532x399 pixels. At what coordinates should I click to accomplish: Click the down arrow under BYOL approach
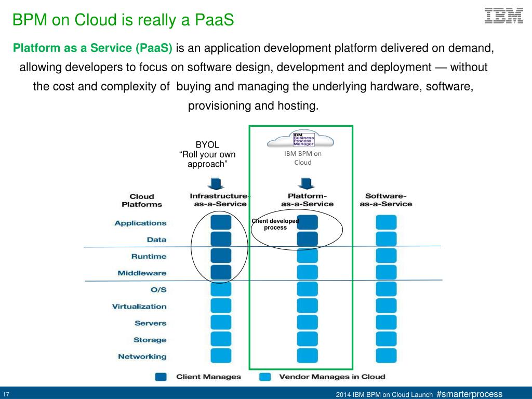(x=216, y=183)
